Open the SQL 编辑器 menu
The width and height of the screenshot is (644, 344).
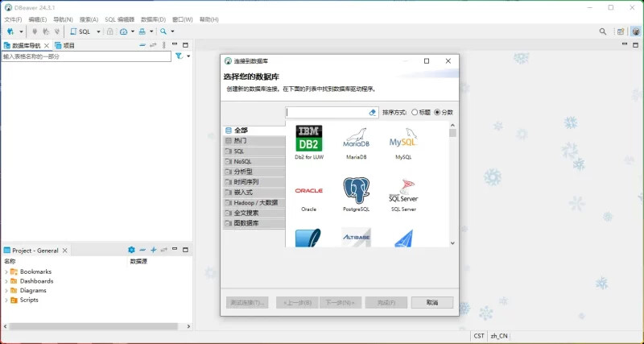pyautogui.click(x=119, y=19)
